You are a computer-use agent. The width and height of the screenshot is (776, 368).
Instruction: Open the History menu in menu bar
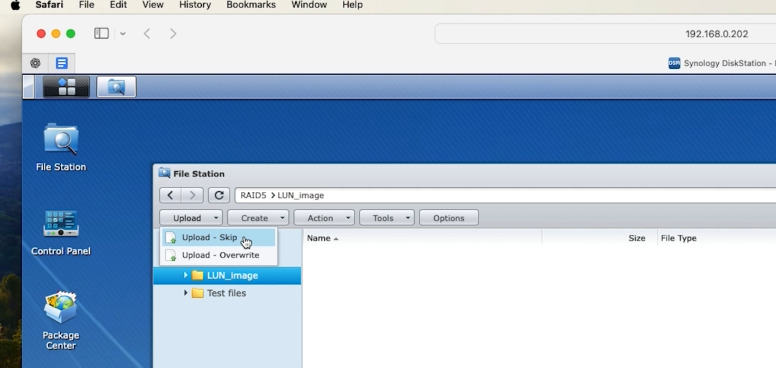coord(195,5)
